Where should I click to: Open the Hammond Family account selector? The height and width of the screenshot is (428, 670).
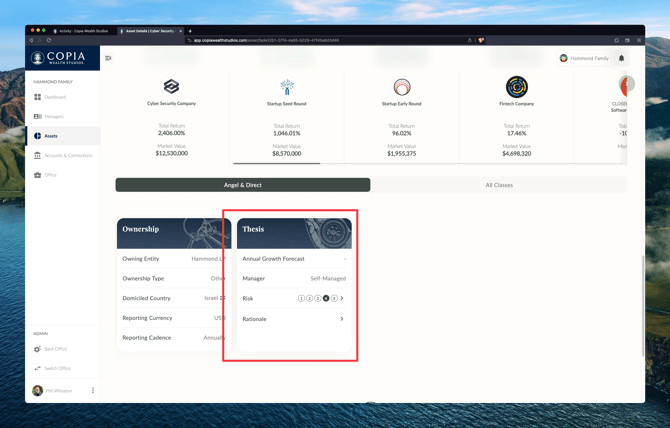click(x=585, y=58)
